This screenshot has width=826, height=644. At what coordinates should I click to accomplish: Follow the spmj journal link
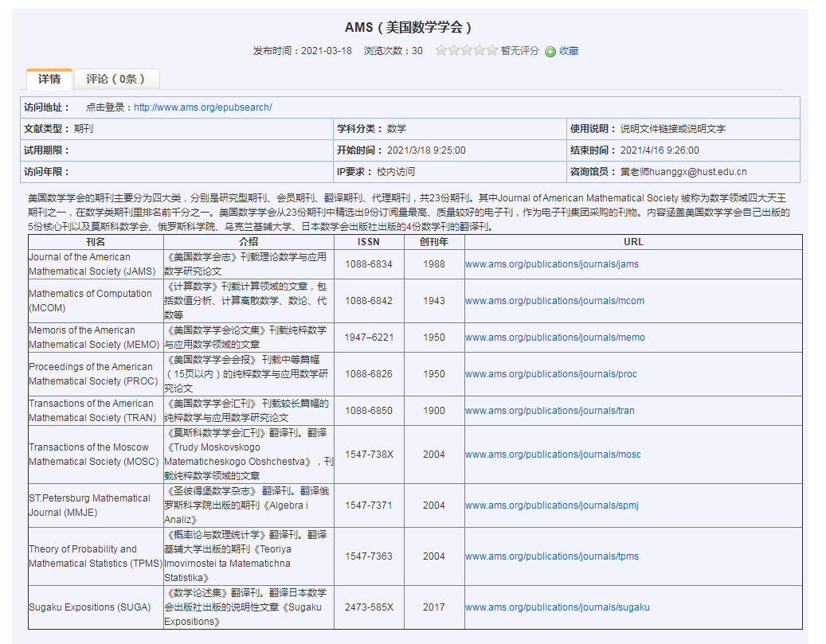[551, 505]
